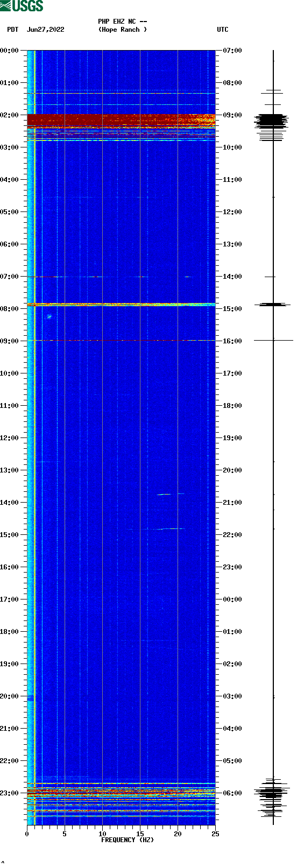
Task: Click the 10 Hz frequency tick label
Action: click(102, 834)
